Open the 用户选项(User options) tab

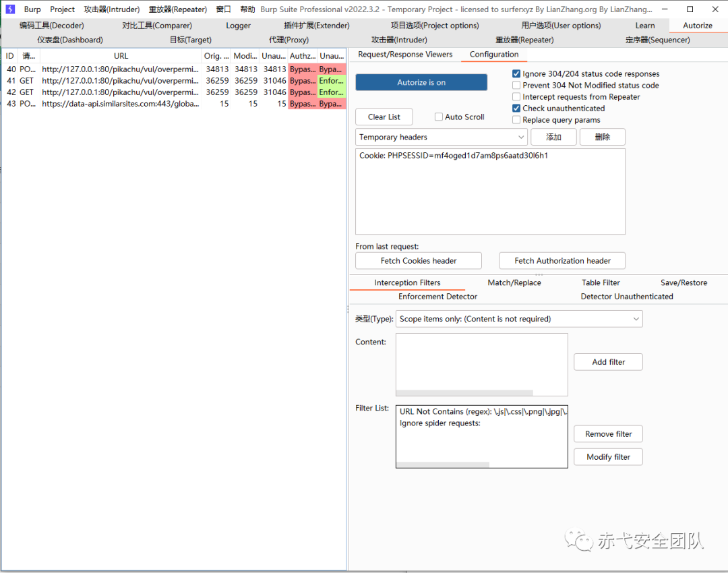(x=561, y=26)
